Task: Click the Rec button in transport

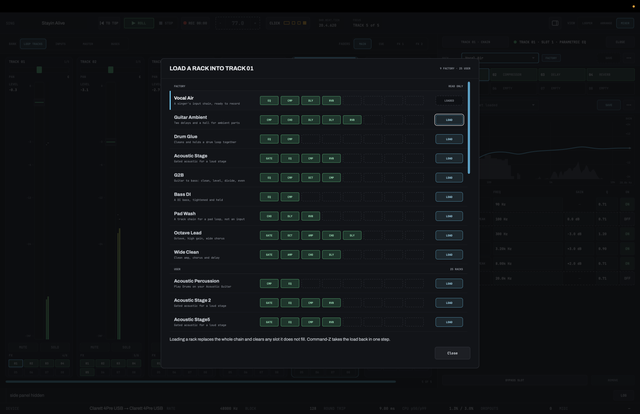Action: (196, 23)
